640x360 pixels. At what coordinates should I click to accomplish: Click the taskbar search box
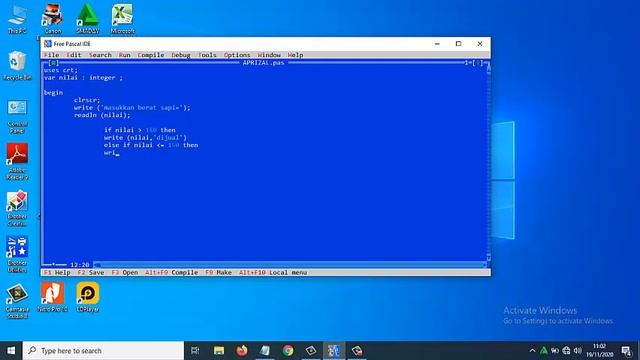coord(103,351)
